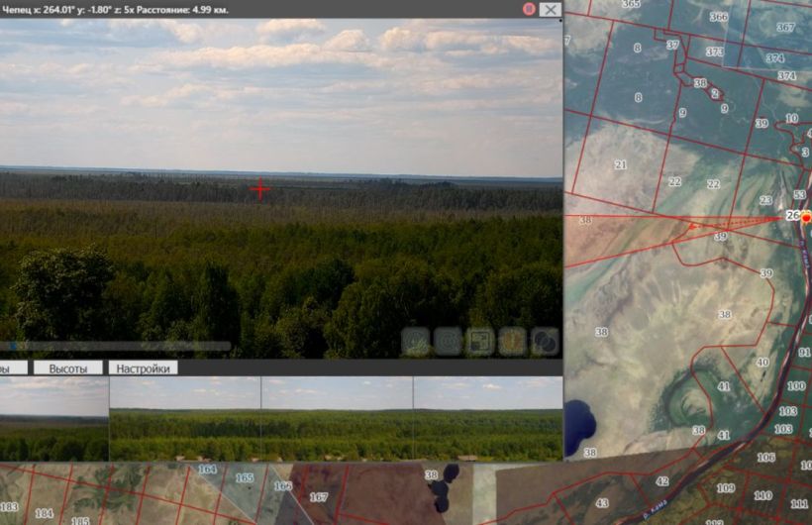
Task: Click forest block label '167' on the lower map
Action: (x=319, y=497)
